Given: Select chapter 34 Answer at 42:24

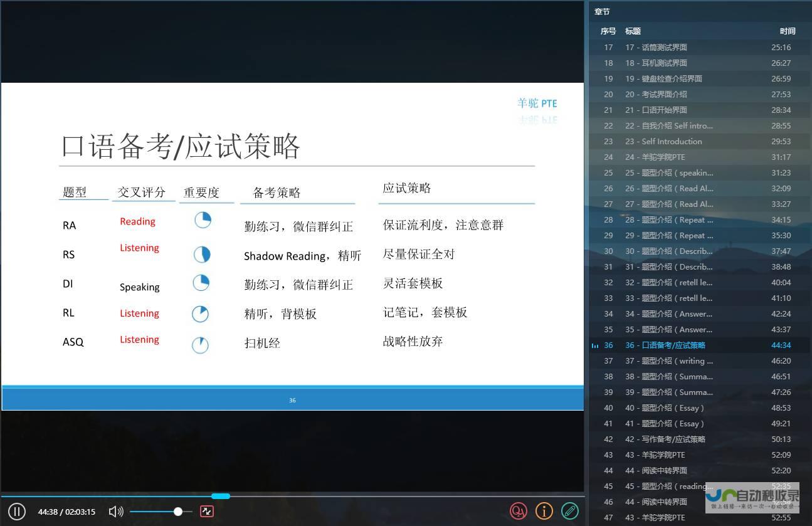Looking at the screenshot, I should [699, 313].
